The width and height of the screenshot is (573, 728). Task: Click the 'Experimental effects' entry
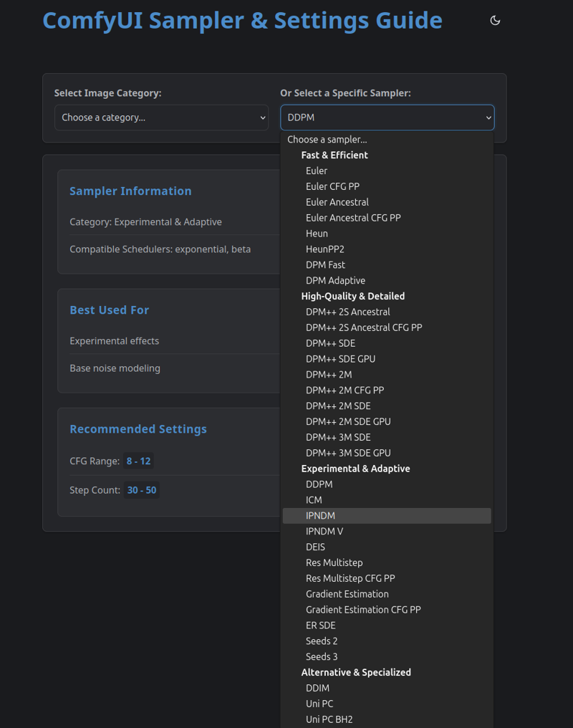click(x=114, y=341)
